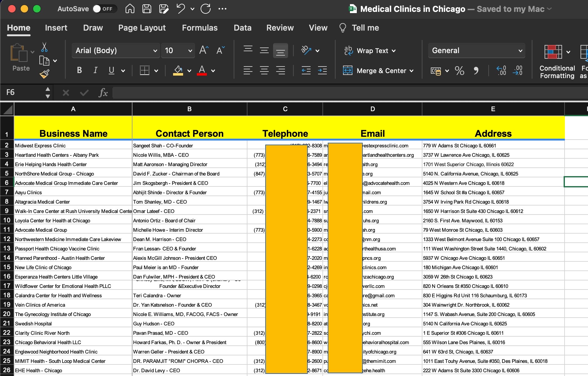Image resolution: width=588 pixels, height=376 pixels.
Task: Open the Draw ribbon tab
Action: click(x=93, y=28)
